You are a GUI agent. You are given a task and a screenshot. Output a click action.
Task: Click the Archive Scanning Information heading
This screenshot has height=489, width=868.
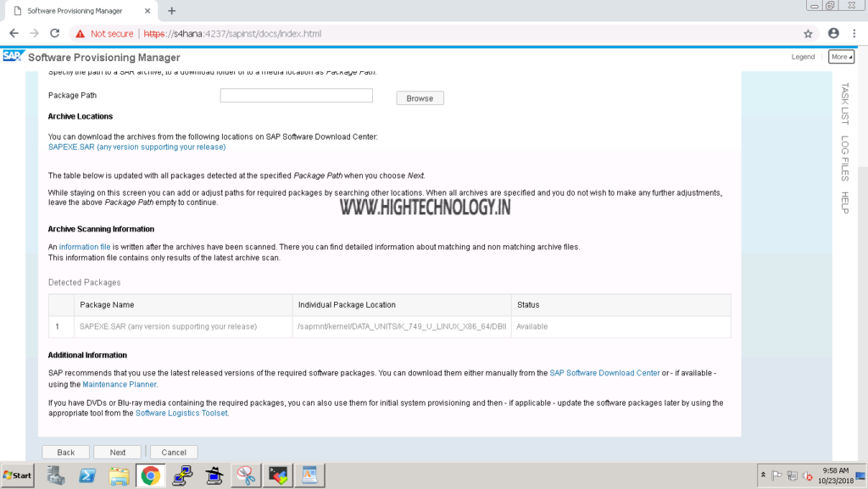102,229
